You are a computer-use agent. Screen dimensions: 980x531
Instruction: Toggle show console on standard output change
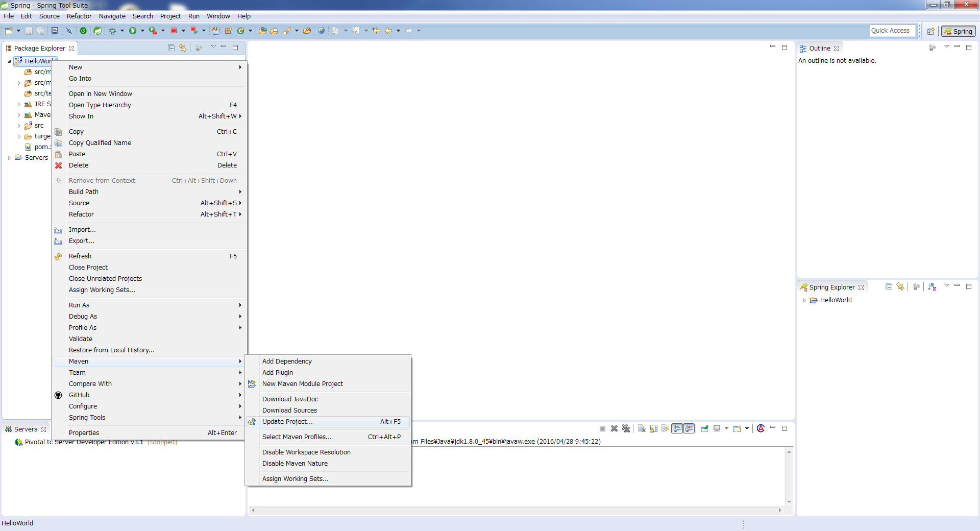point(677,429)
